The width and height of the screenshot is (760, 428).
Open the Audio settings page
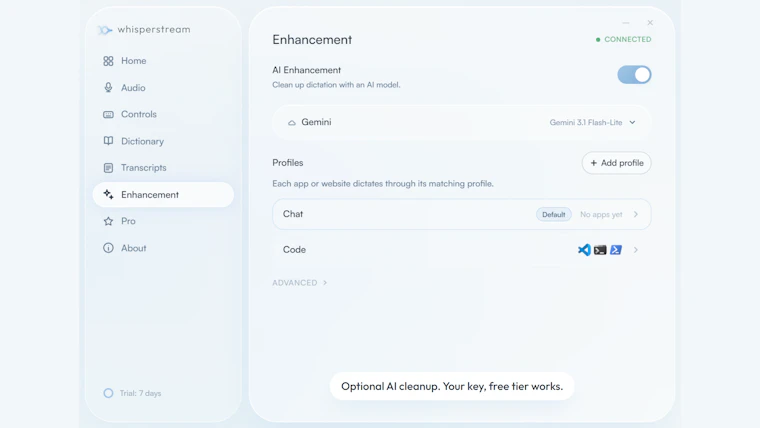click(163, 88)
